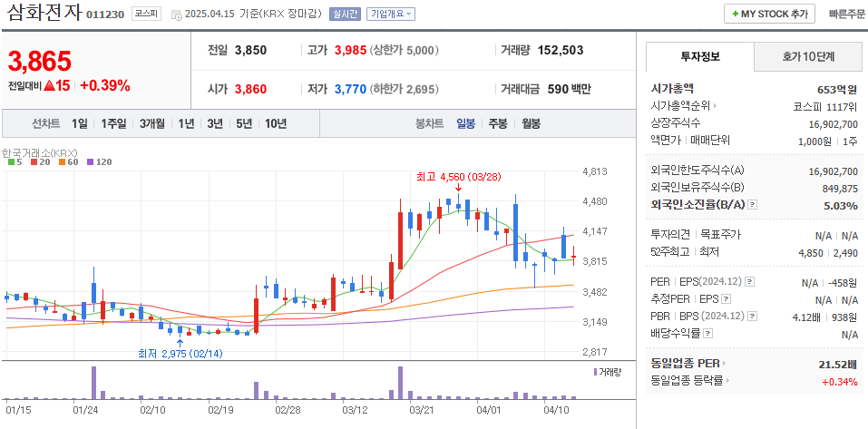Select the 3개월 line chart period
This screenshot has width=868, height=429.
(x=152, y=123)
